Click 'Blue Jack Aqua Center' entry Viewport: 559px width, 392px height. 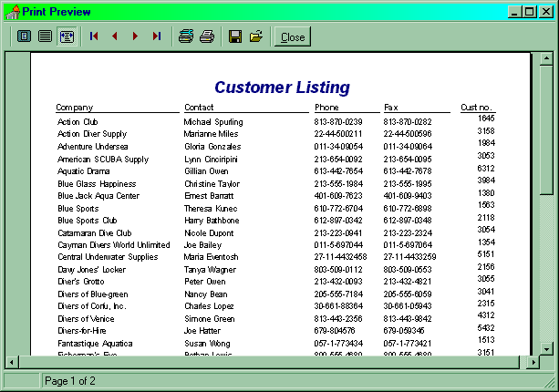coord(98,196)
